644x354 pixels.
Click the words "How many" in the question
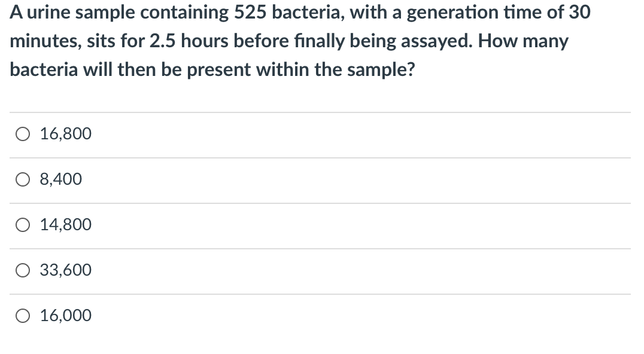(x=523, y=41)
